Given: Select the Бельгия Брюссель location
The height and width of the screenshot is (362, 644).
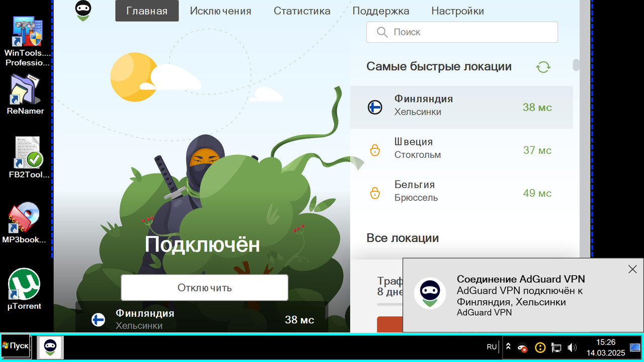Looking at the screenshot, I should point(461,193).
